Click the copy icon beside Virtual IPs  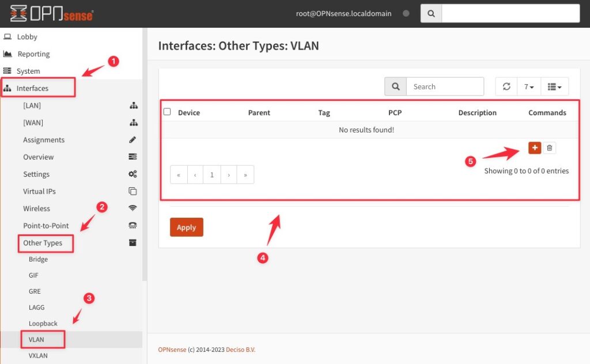(x=133, y=191)
